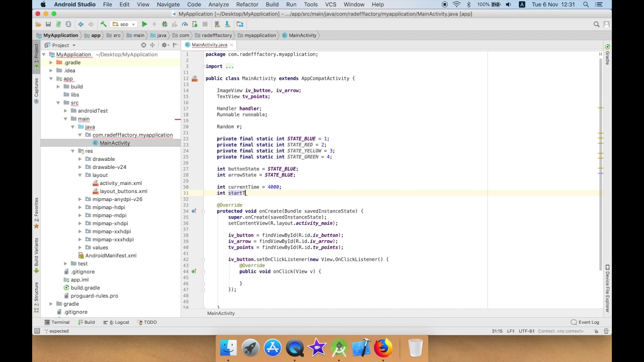
Task: Click the Sync Project with Gradle icon
Action: 58,24
